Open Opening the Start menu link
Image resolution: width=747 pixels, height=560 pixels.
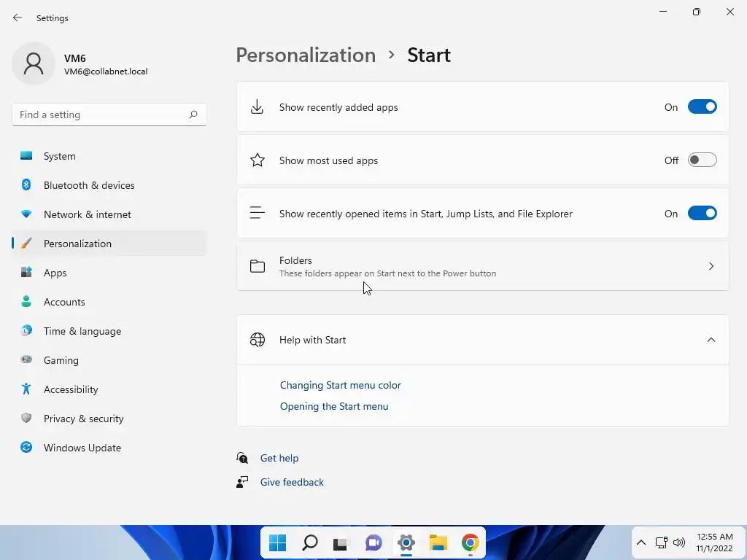(334, 406)
